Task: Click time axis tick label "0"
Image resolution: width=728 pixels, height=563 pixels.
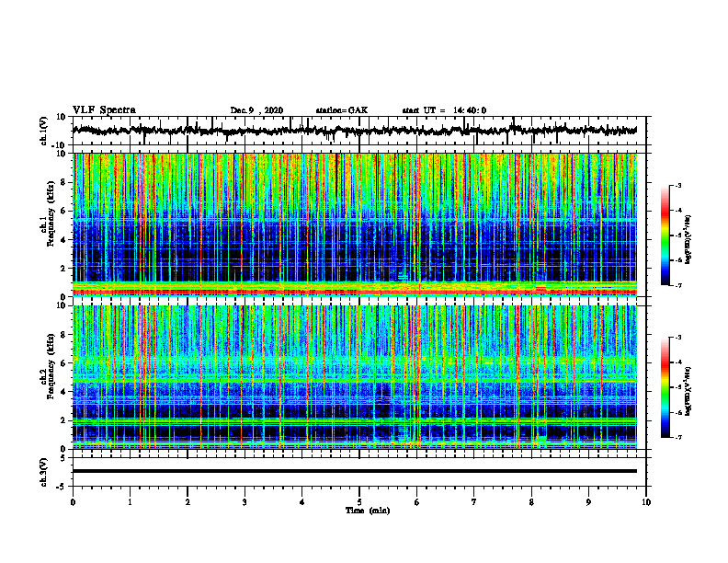Action: click(73, 502)
